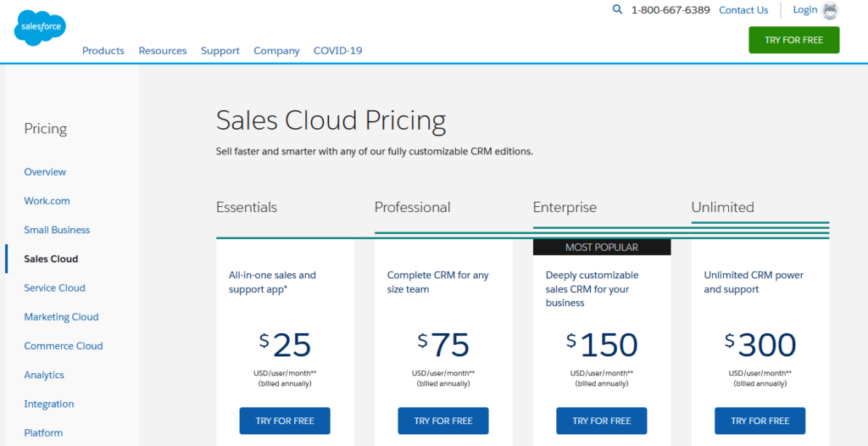Expand the Company navigation menu
868x446 pixels.
276,51
